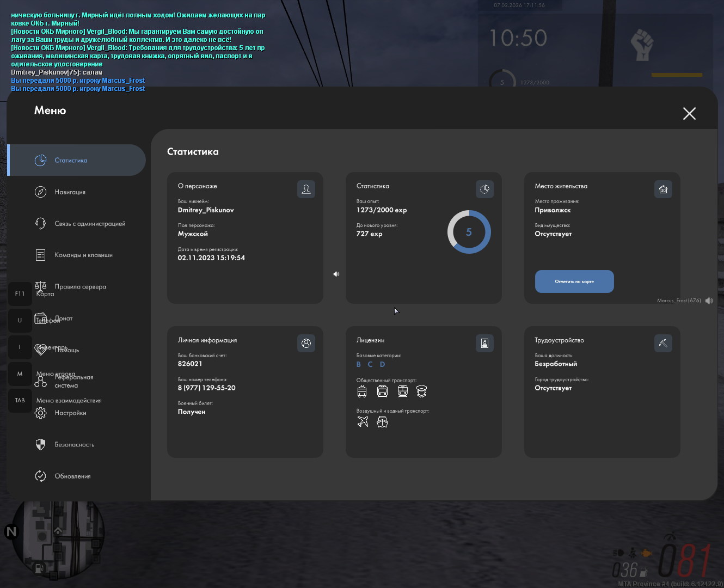Click the house icon in 'Место жительства' card

click(663, 189)
